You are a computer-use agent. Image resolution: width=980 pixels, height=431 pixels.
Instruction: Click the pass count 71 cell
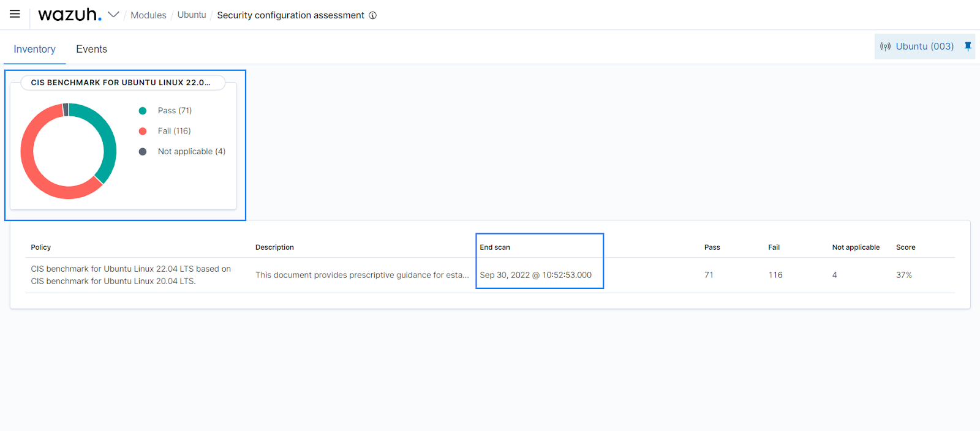pos(709,275)
